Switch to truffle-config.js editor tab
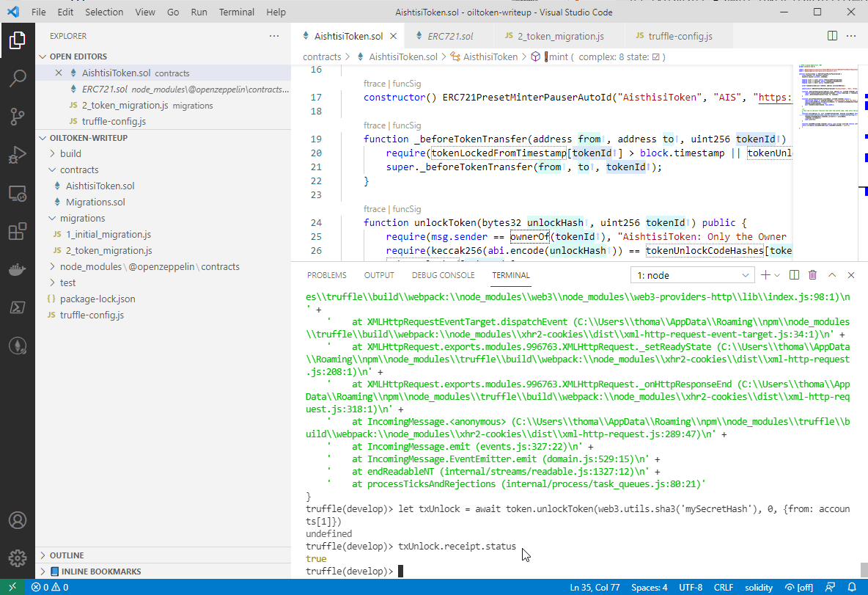The width and height of the screenshot is (868, 595). click(678, 36)
